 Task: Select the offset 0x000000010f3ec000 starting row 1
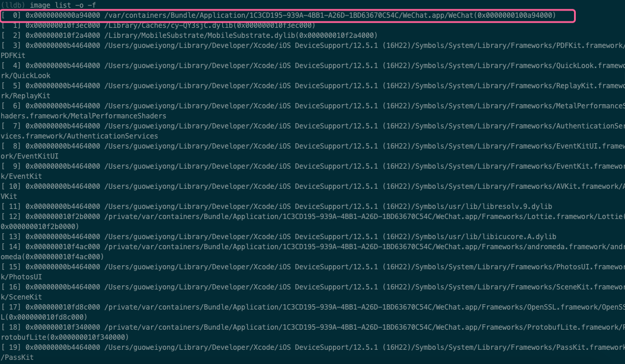click(63, 25)
